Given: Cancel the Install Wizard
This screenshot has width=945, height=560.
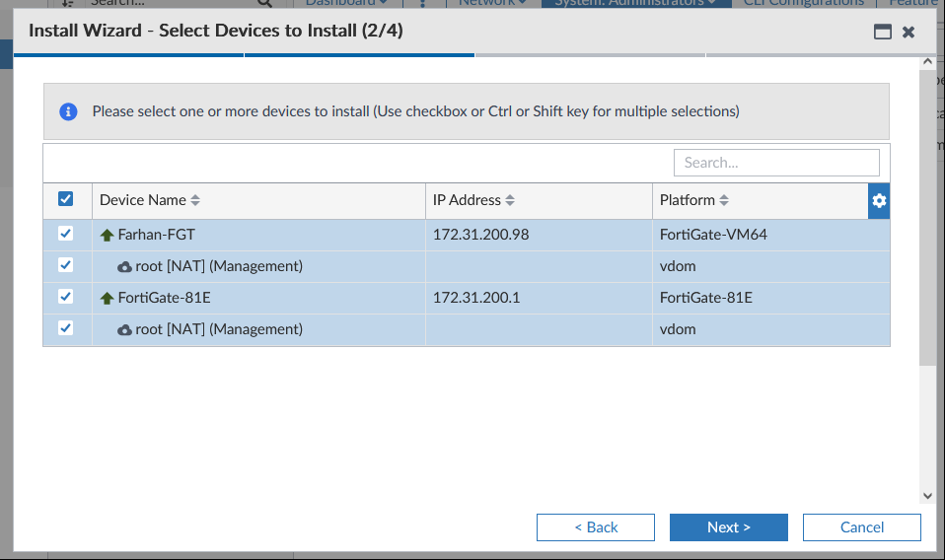Looking at the screenshot, I should [862, 527].
